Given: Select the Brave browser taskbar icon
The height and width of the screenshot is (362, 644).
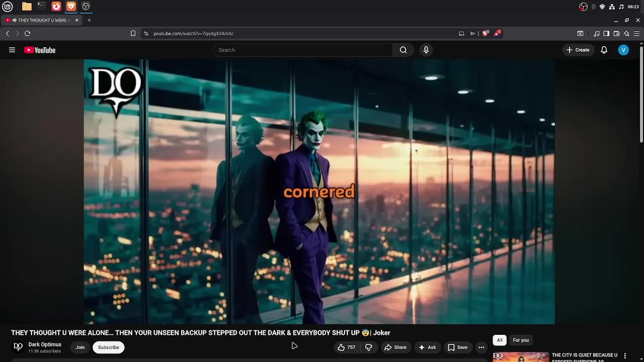Looking at the screenshot, I should 71,7.
